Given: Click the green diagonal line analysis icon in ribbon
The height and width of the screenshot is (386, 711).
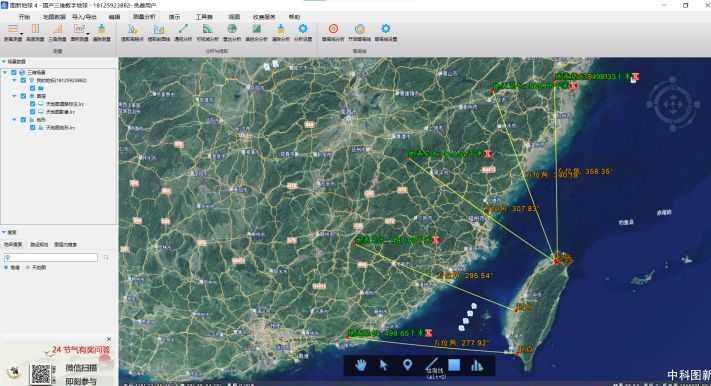Looking at the screenshot, I should pyautogui.click(x=183, y=29).
